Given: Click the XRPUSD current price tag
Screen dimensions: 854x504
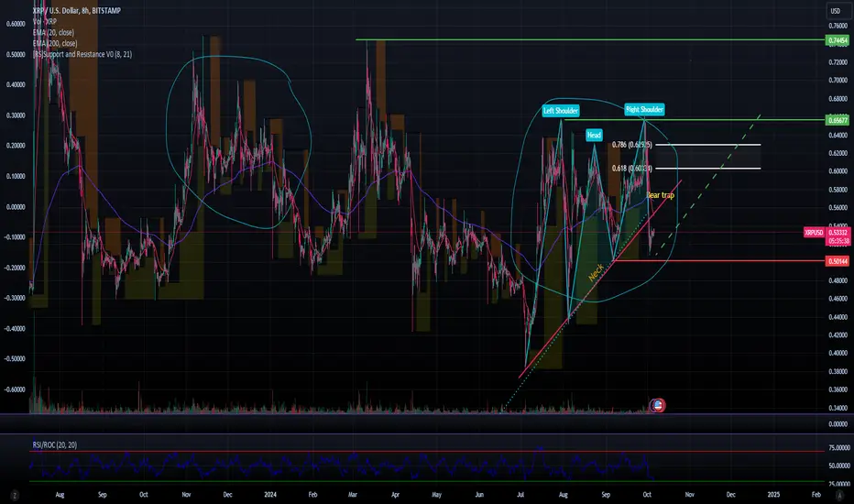Looking at the screenshot, I should 815,233.
